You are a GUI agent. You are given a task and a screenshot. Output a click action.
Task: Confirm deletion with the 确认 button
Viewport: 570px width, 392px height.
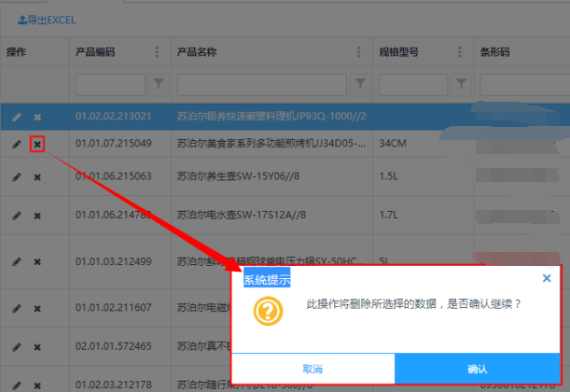[478, 369]
